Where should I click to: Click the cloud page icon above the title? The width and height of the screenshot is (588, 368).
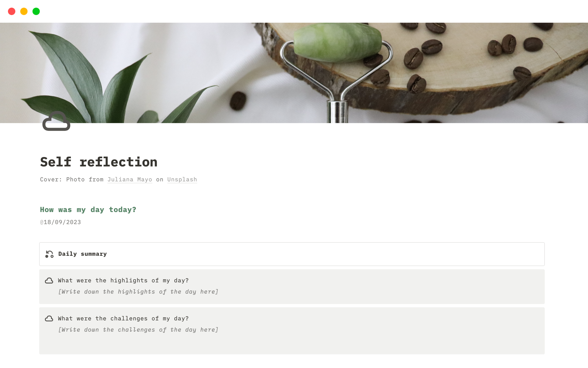tap(56, 121)
